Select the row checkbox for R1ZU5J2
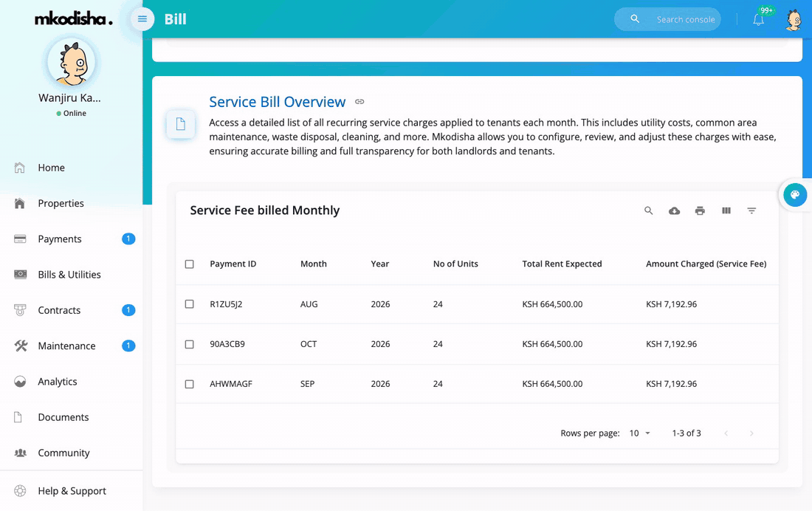Screen dimensions: 812x511 (190, 304)
